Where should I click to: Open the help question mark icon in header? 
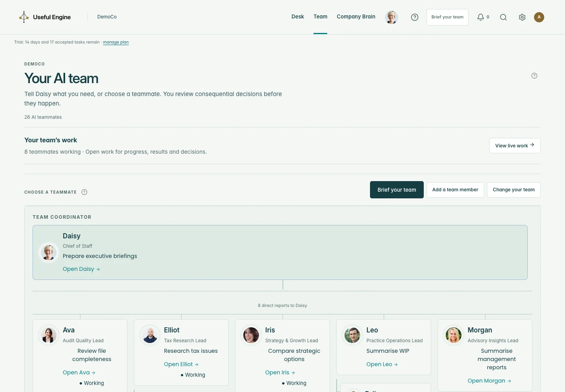pos(415,17)
